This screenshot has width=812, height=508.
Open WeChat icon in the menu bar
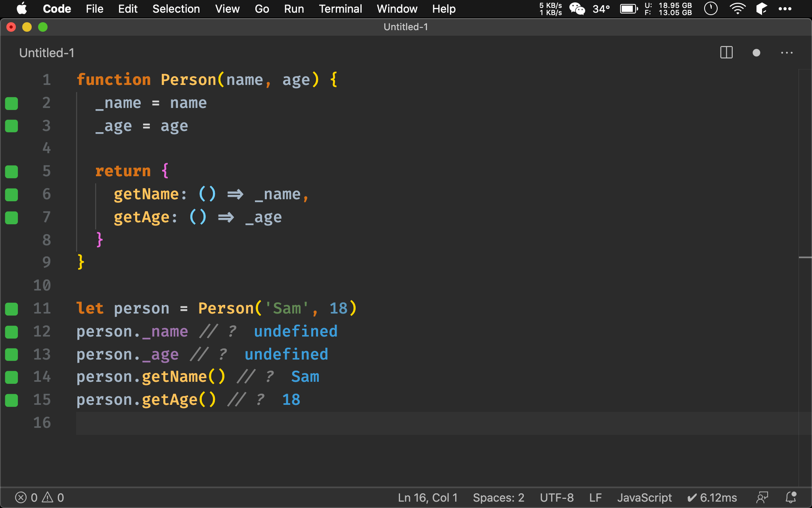[577, 9]
